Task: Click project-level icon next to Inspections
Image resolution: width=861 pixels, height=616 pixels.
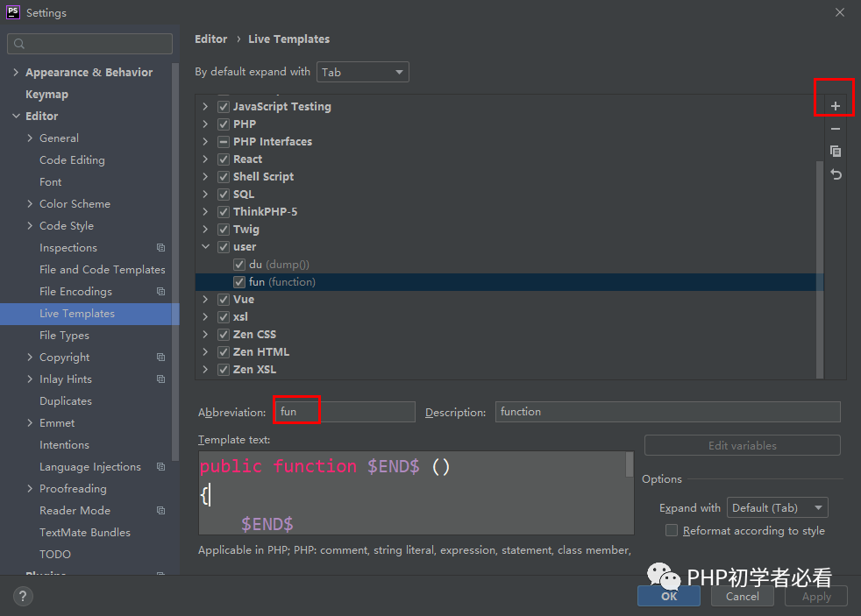Action: (160, 248)
